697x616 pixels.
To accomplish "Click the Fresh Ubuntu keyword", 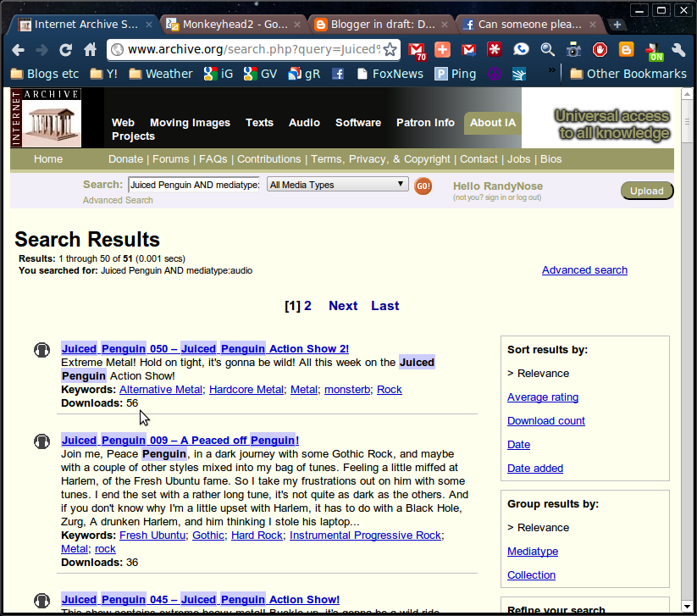I will click(x=152, y=536).
